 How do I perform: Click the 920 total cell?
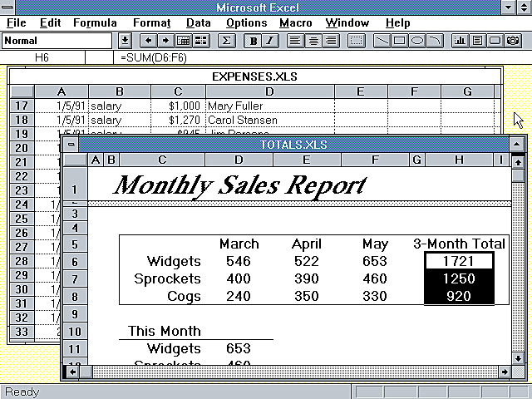click(x=459, y=296)
